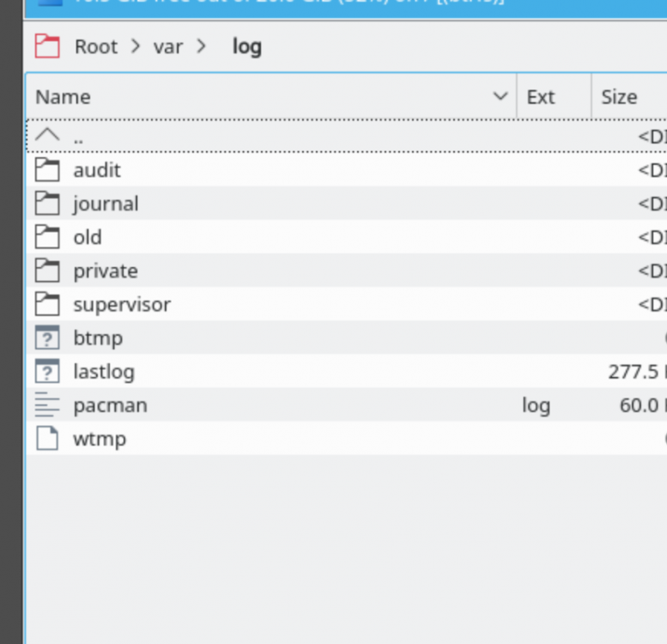Click the 277.5 size value of lastlog
The height and width of the screenshot is (644, 667).
pyautogui.click(x=634, y=372)
